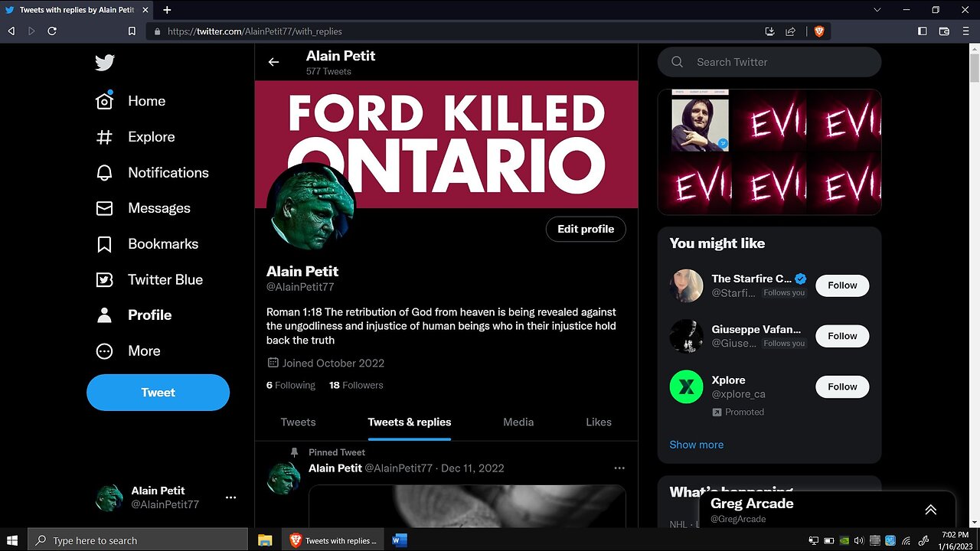Open the Messages envelope icon

pyautogui.click(x=104, y=208)
